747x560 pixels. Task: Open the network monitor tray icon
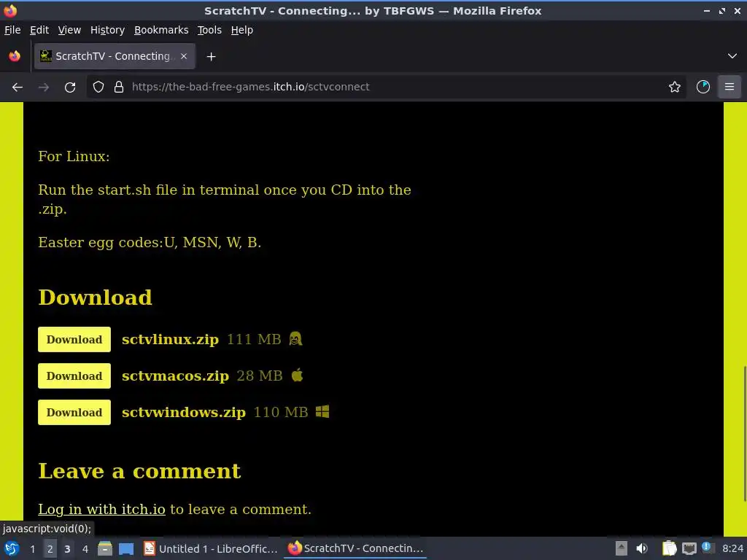(689, 548)
